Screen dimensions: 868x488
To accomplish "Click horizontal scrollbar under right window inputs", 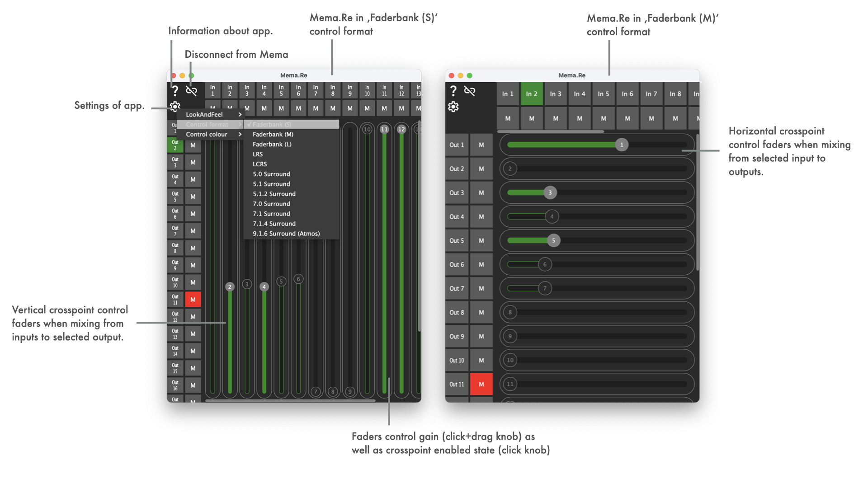I will pos(550,131).
